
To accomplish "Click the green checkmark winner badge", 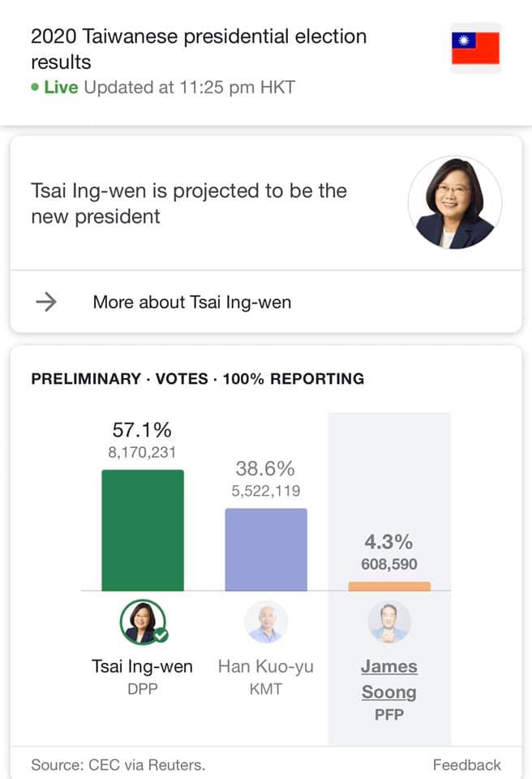I will [161, 635].
